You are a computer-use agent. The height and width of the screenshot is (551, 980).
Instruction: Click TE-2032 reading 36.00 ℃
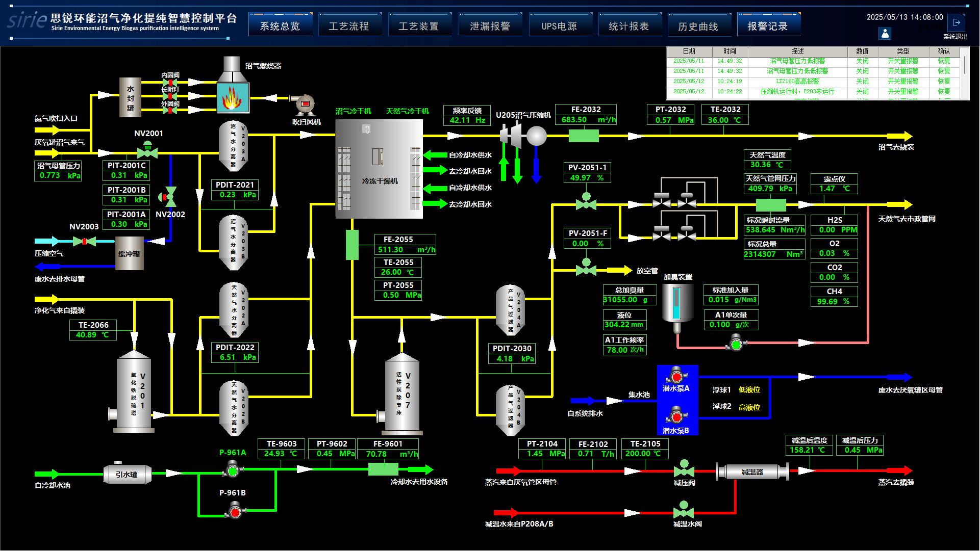725,120
